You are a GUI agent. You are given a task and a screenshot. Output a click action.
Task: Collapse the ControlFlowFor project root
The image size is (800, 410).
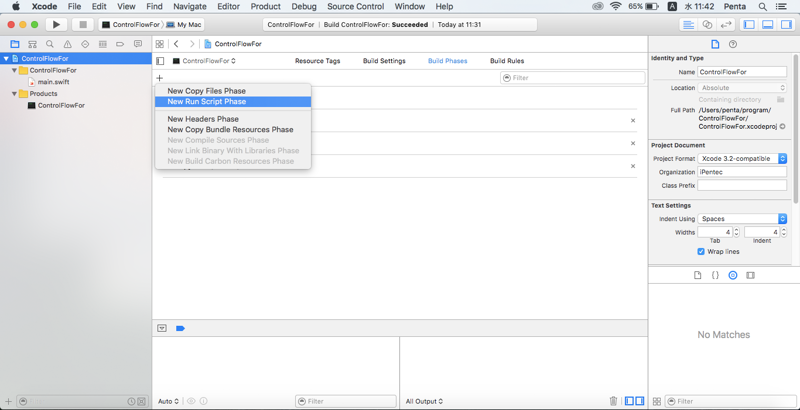[6, 59]
